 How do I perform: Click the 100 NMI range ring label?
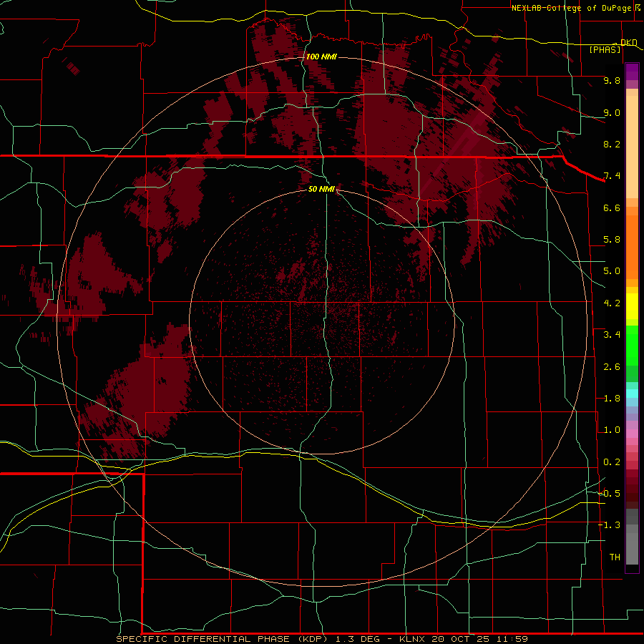[x=321, y=57]
